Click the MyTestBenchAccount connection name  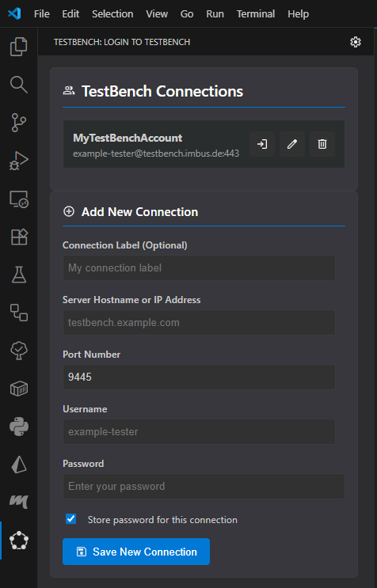pyautogui.click(x=128, y=138)
